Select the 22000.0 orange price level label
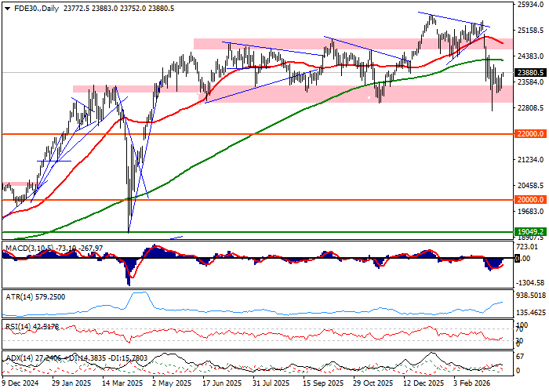 [x=530, y=134]
